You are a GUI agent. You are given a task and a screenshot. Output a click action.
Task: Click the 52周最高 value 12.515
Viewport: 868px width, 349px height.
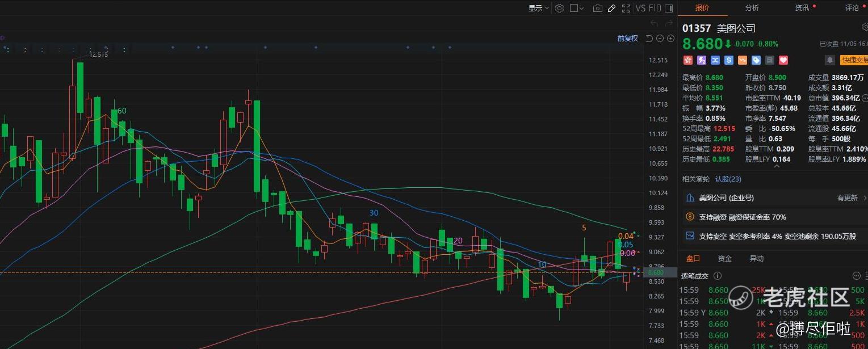[726, 129]
